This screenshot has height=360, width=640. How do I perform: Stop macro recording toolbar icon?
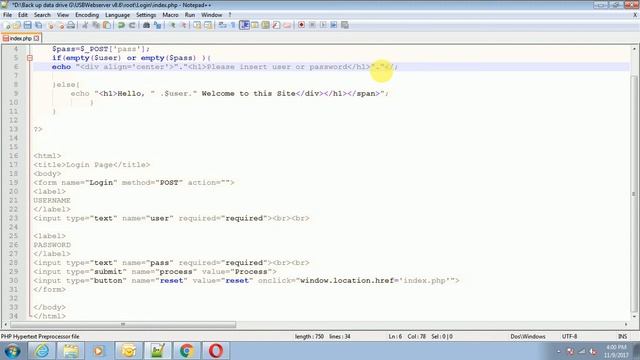click(312, 25)
